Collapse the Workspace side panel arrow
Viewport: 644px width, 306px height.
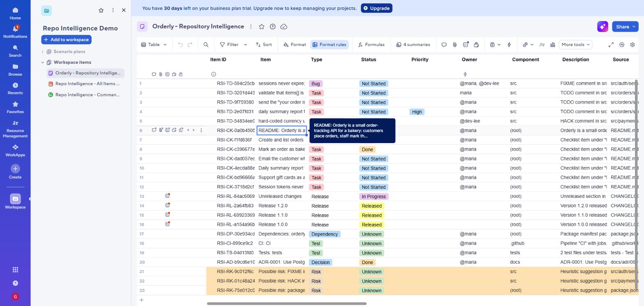(x=30, y=199)
